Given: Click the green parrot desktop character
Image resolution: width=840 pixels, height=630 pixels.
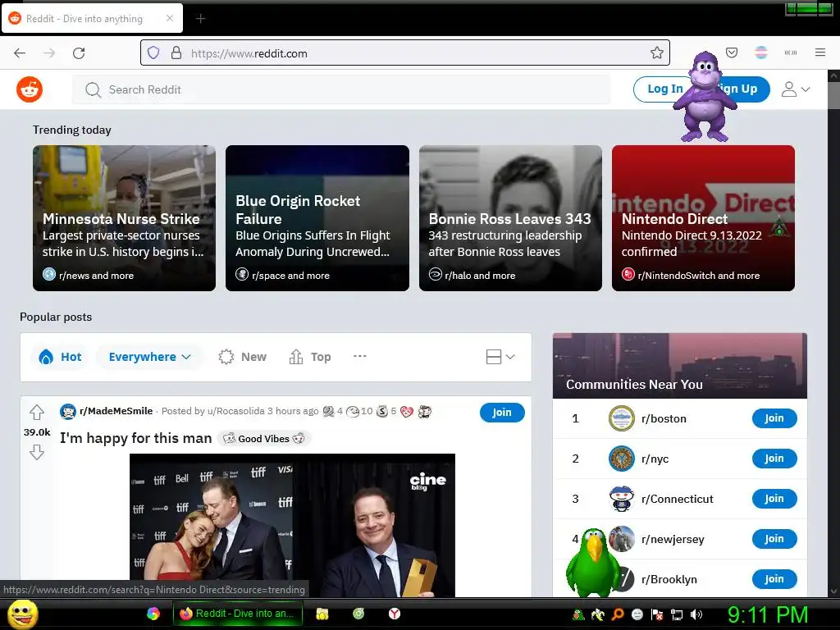Looking at the screenshot, I should click(592, 563).
